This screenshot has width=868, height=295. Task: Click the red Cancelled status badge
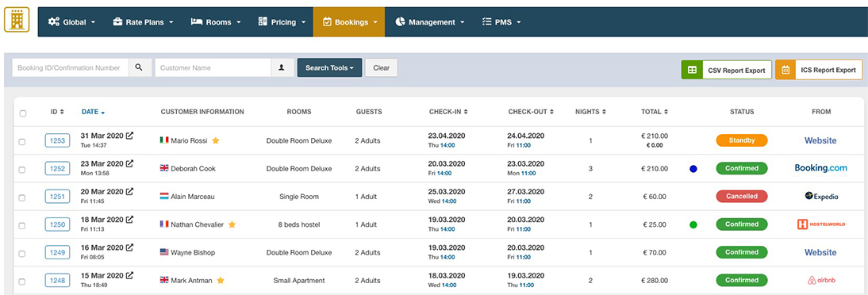point(742,196)
